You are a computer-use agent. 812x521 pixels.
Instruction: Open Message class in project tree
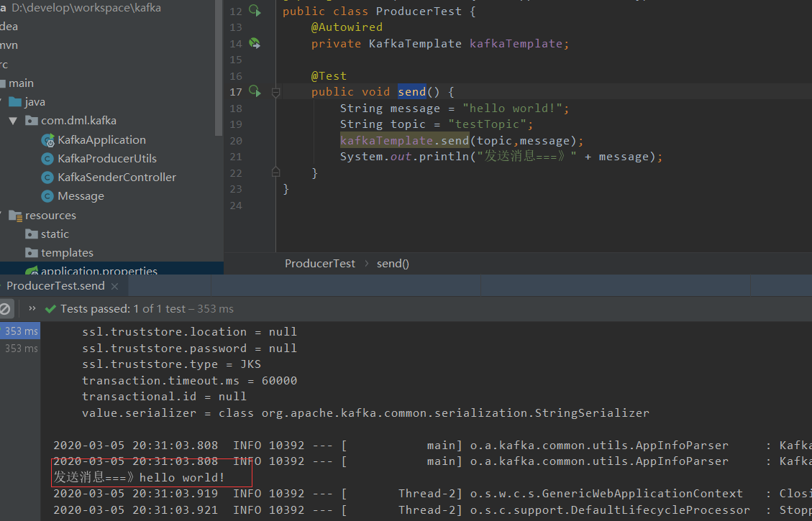(81, 196)
